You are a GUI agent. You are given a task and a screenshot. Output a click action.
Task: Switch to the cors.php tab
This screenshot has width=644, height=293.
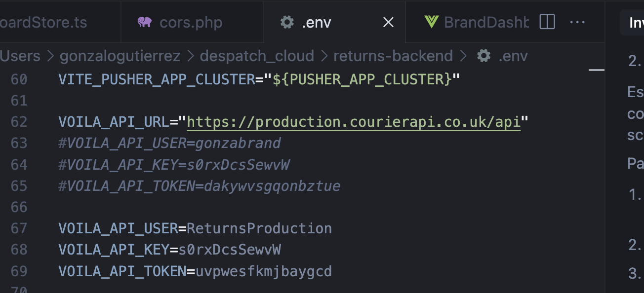[x=191, y=22]
